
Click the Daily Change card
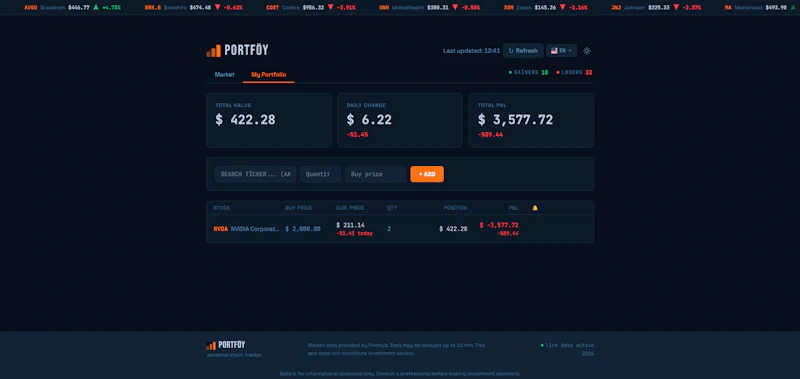[400, 120]
